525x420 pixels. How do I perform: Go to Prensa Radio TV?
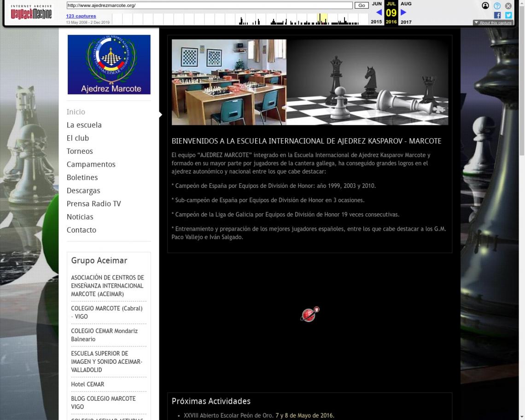pos(94,204)
